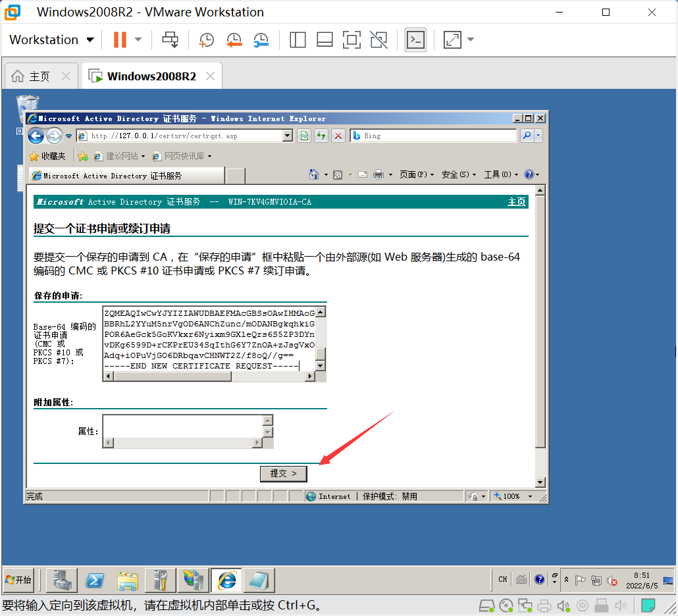Click in the 属性 attributes text box
The width and height of the screenshot is (678, 616).
(x=182, y=426)
